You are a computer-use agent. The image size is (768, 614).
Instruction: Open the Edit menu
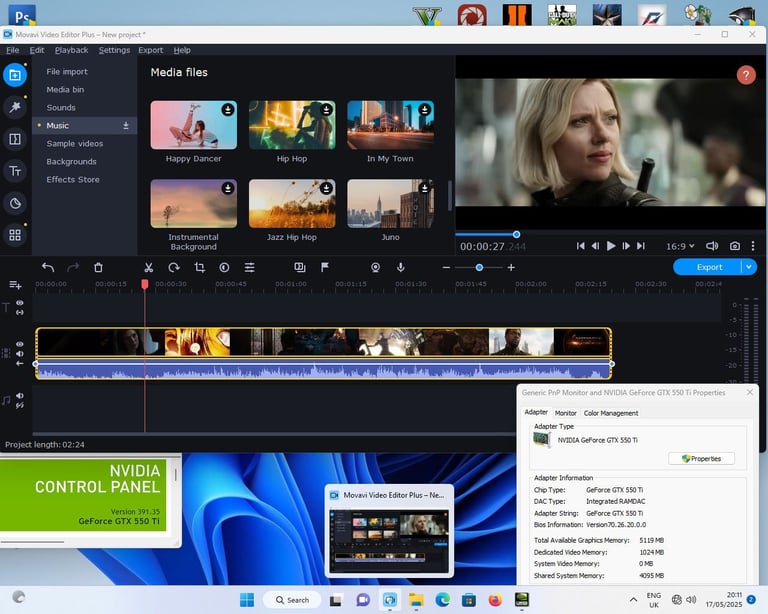click(37, 50)
